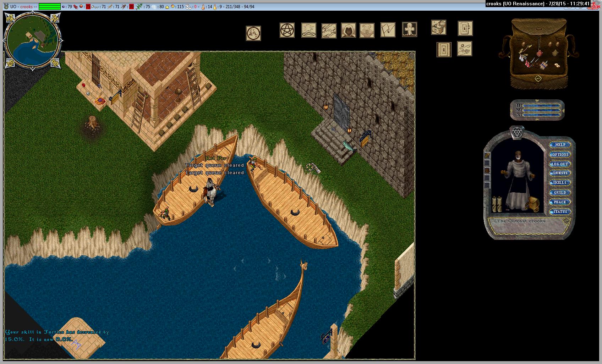Cast the flame-circle spell icon left of the pentagram
602x364 pixels.
tap(253, 33)
